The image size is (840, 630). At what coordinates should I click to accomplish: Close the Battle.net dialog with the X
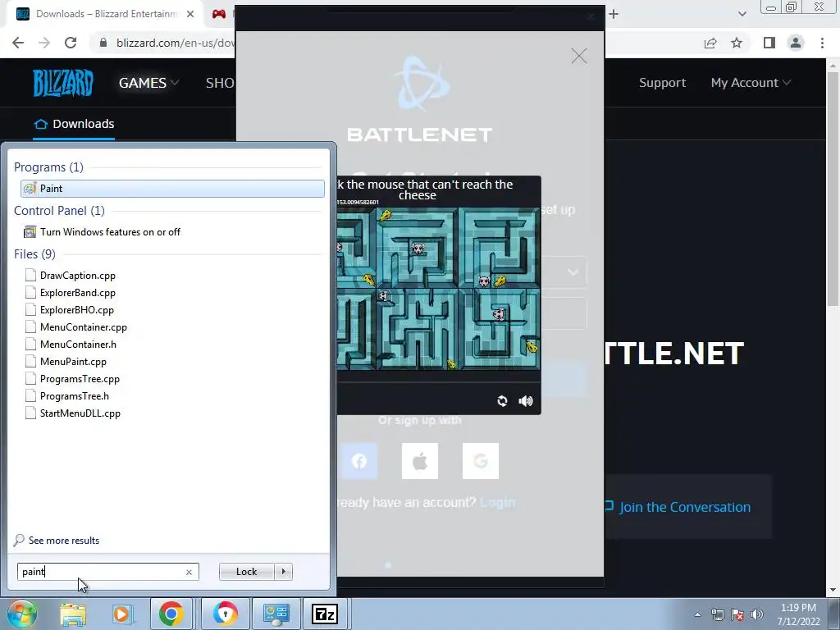coord(578,56)
